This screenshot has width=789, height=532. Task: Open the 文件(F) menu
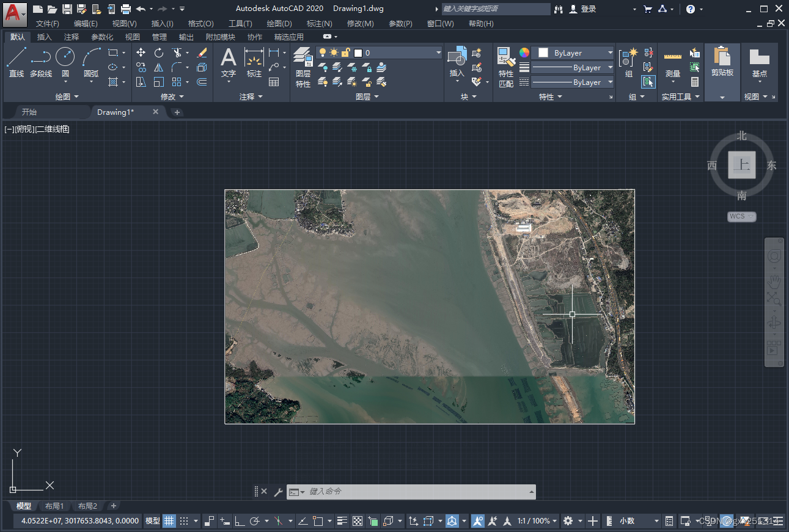48,24
